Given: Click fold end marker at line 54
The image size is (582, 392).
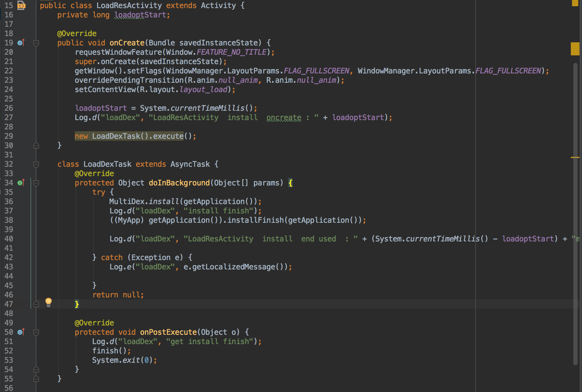Looking at the screenshot, I should pos(36,369).
